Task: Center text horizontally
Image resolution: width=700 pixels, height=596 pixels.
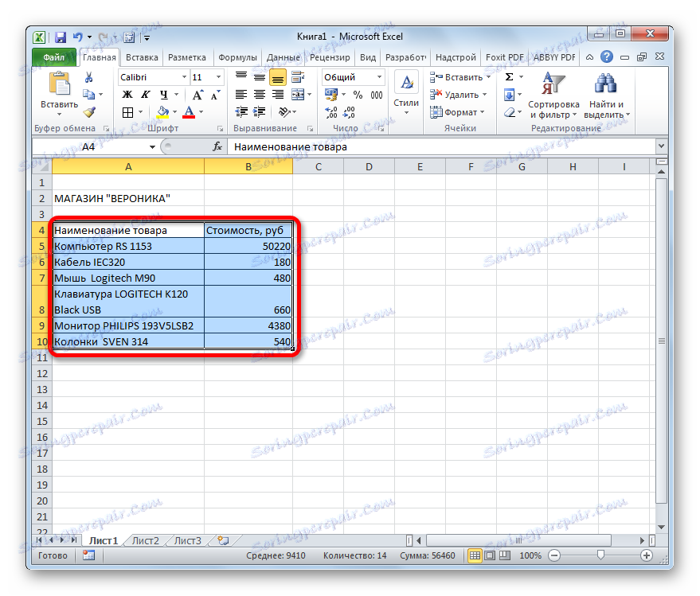Action: click(x=260, y=95)
